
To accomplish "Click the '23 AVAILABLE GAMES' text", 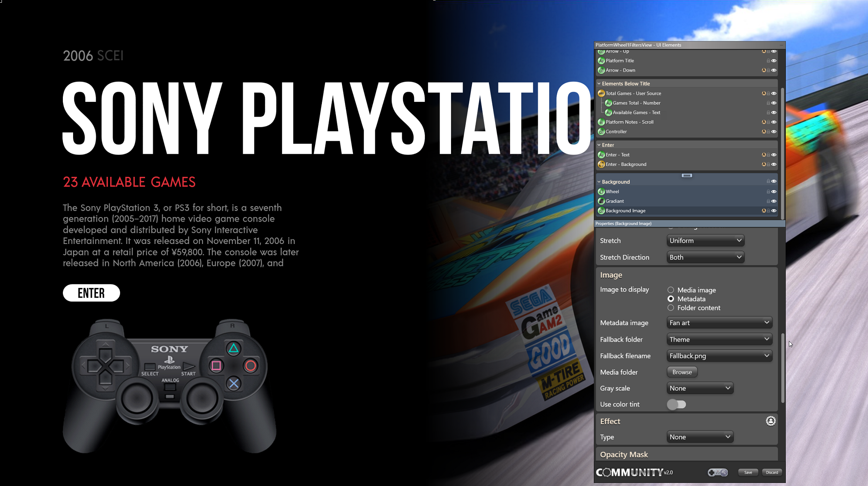I will [129, 182].
